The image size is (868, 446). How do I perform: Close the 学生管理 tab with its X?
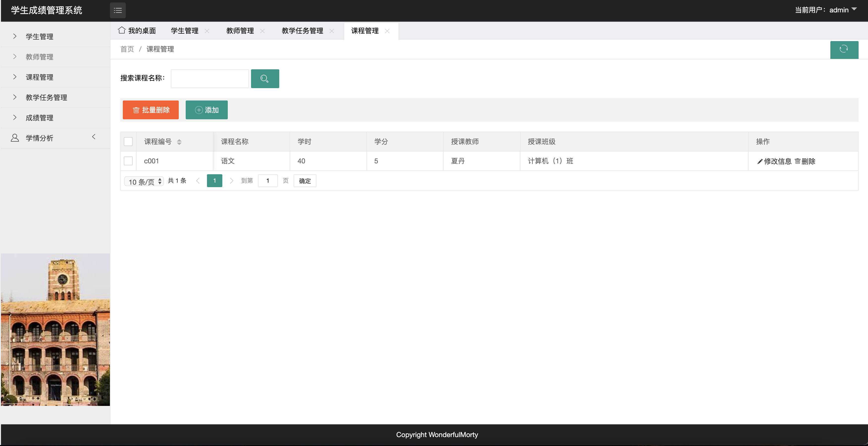207,31
